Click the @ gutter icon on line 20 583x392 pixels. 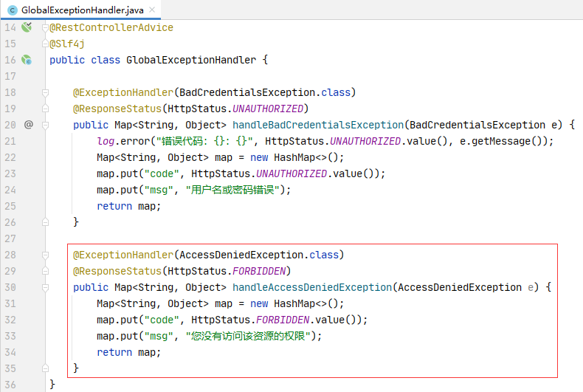29,124
